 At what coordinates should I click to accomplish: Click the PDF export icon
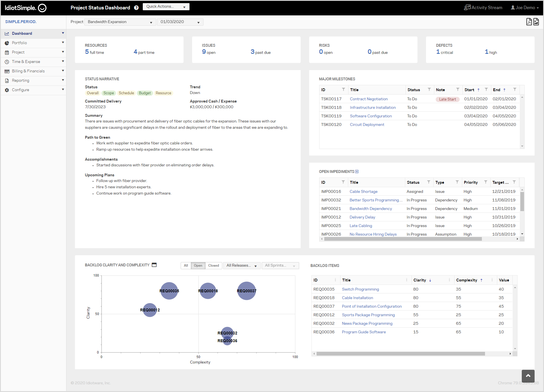[529, 22]
